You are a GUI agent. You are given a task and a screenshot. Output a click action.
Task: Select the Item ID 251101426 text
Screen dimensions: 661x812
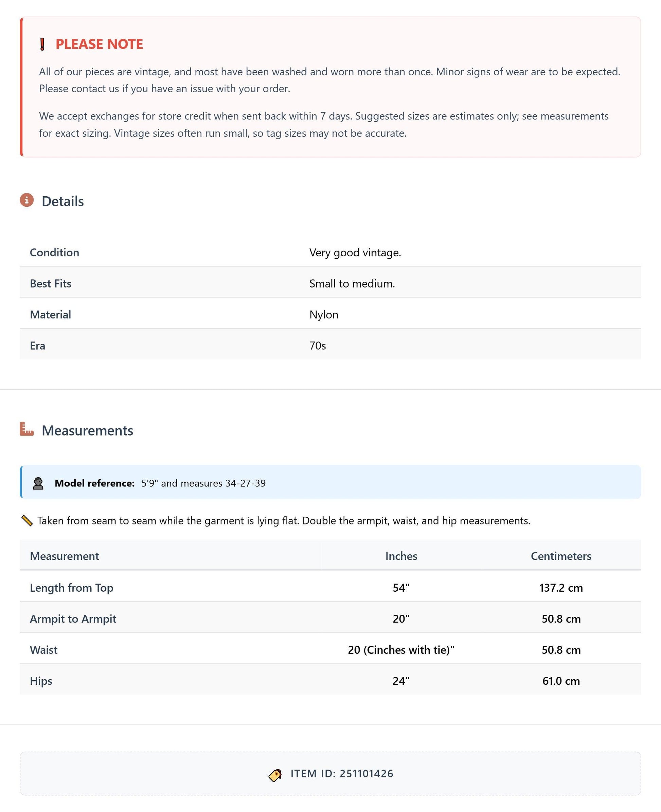click(342, 774)
